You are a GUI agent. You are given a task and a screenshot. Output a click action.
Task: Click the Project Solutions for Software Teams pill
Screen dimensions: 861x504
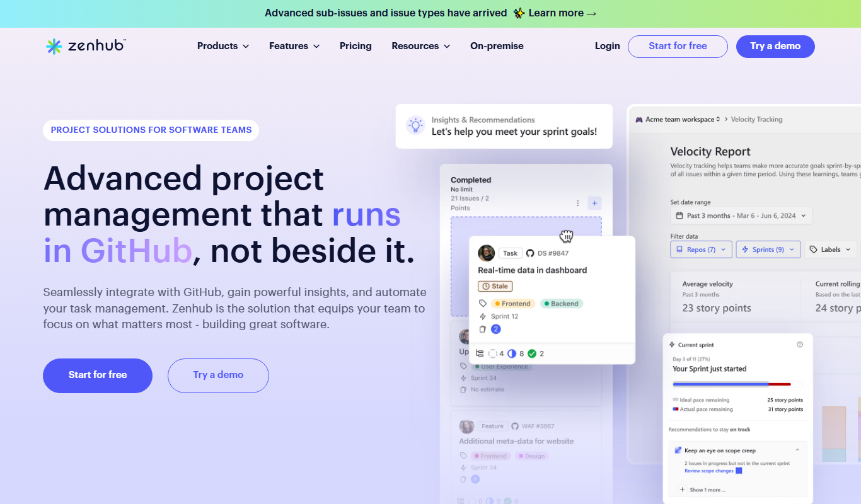[x=151, y=130]
